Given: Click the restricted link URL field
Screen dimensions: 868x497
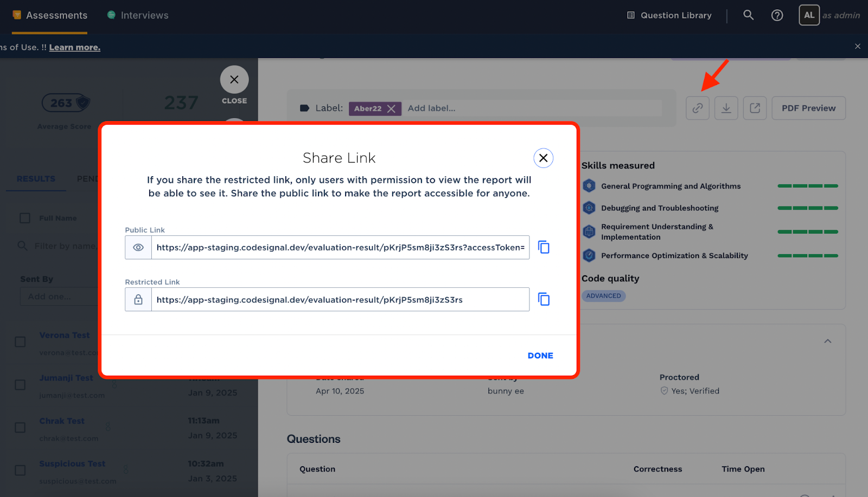Looking at the screenshot, I should [340, 300].
